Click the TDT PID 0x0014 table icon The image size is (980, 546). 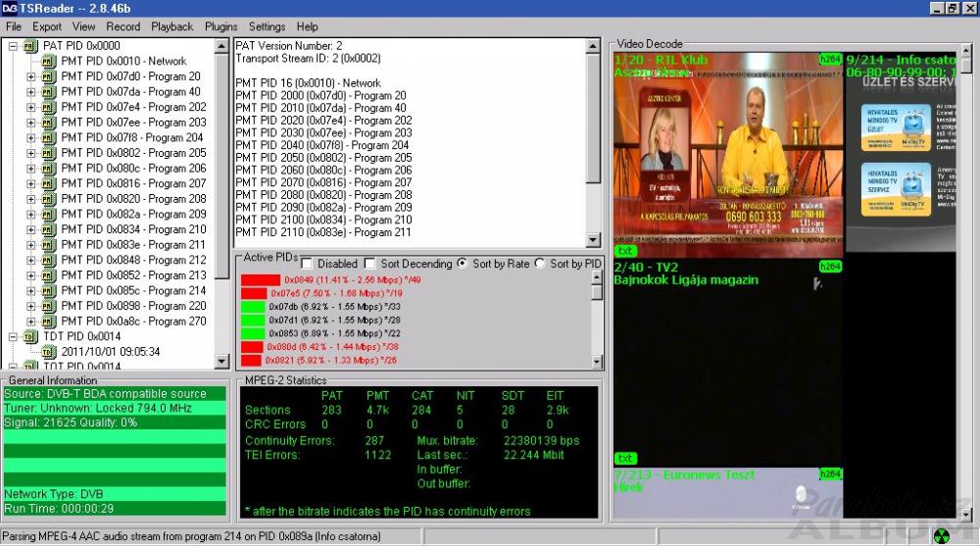[30, 337]
